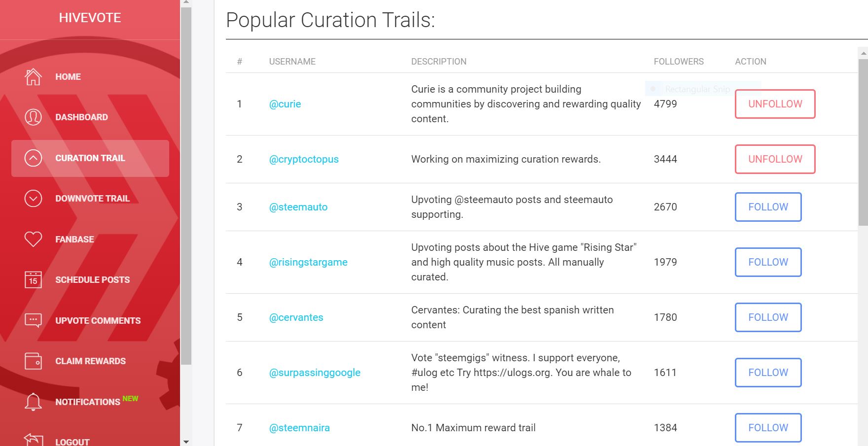Viewport: 868px width, 446px height.
Task: Click the Upvote Comments speech bubble icon
Action: [33, 320]
